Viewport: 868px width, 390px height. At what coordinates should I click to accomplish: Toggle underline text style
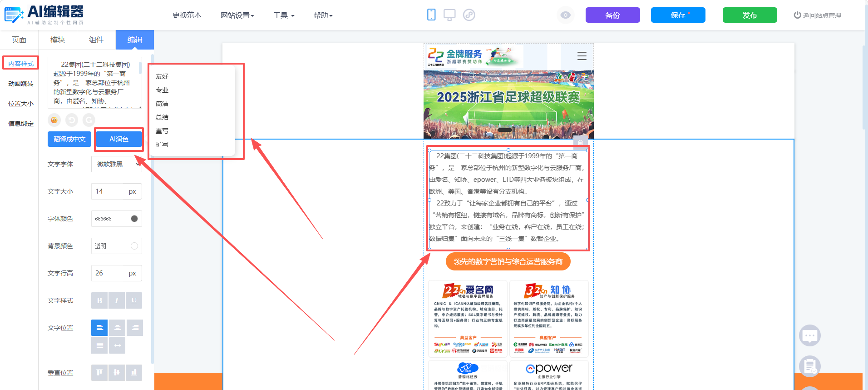(134, 300)
